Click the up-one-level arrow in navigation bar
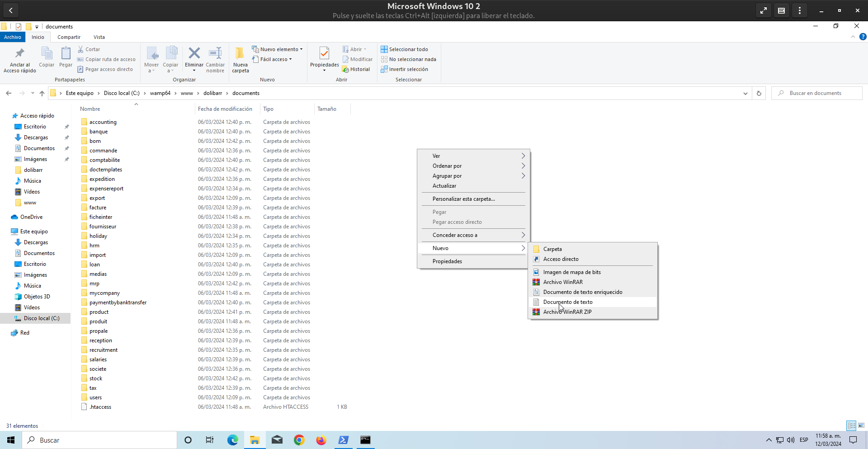The width and height of the screenshot is (868, 449). (x=42, y=93)
